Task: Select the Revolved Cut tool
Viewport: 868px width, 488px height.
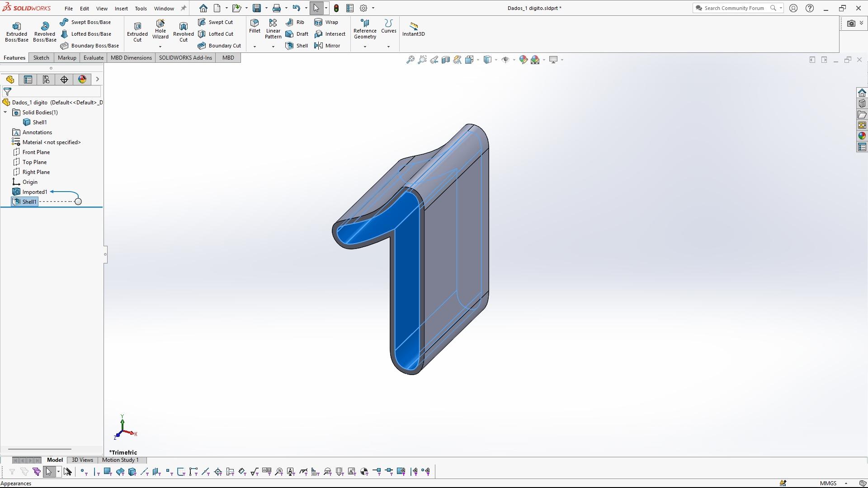Action: click(x=183, y=32)
